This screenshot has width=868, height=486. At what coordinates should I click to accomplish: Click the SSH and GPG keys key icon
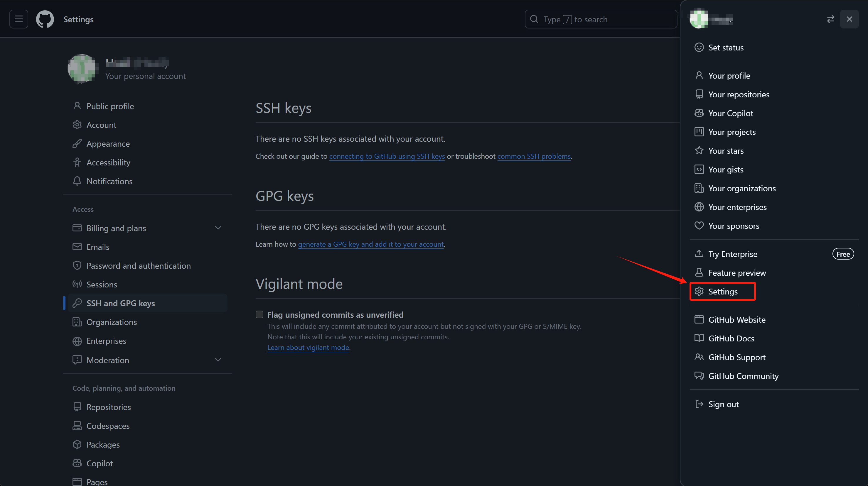point(77,303)
